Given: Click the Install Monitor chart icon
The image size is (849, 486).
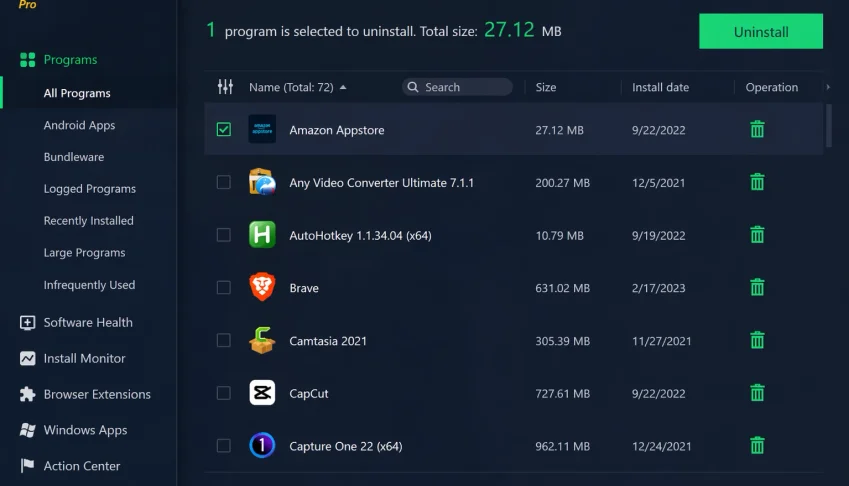Looking at the screenshot, I should point(27,358).
